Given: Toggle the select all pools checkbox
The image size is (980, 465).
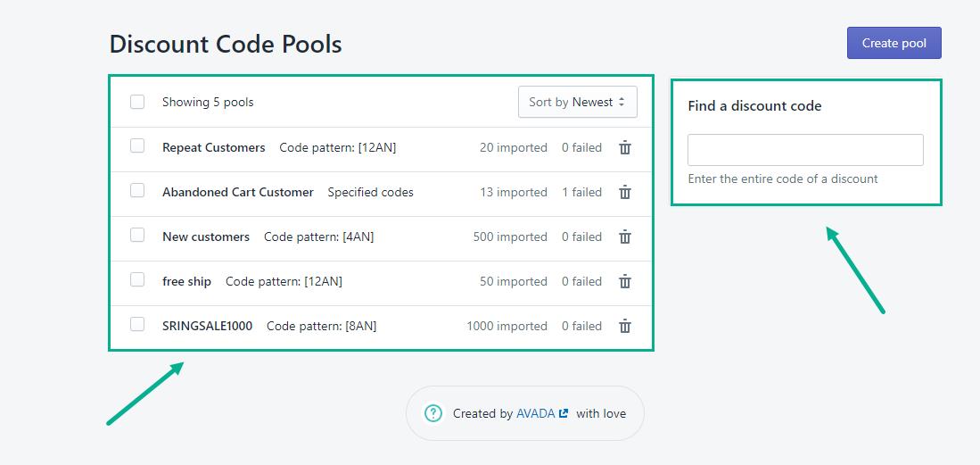Looking at the screenshot, I should [x=137, y=102].
